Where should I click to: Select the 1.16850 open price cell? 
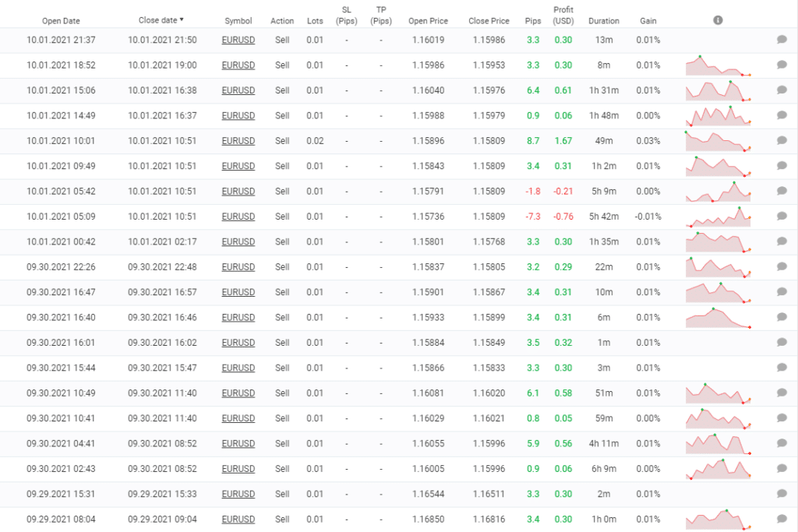tap(428, 519)
